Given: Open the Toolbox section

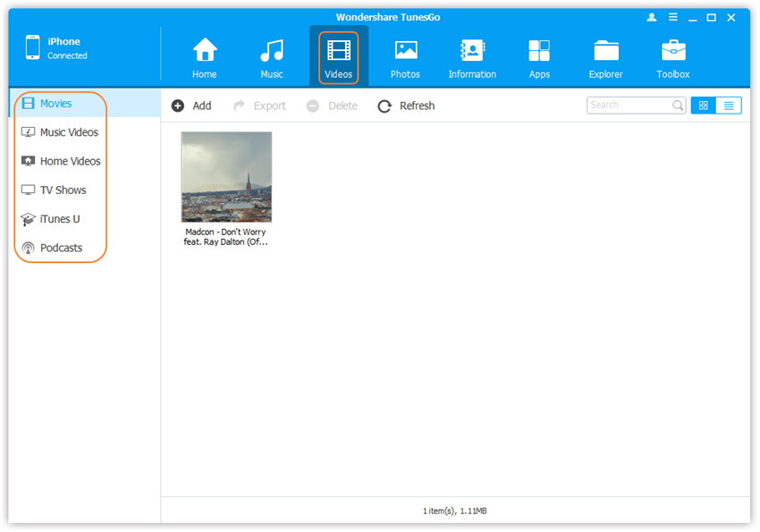Looking at the screenshot, I should (673, 57).
